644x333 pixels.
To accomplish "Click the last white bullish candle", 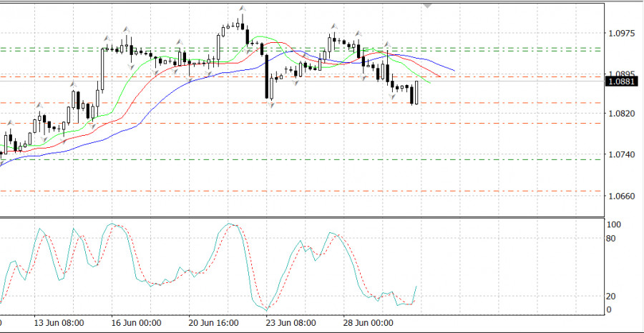I will coord(417,91).
